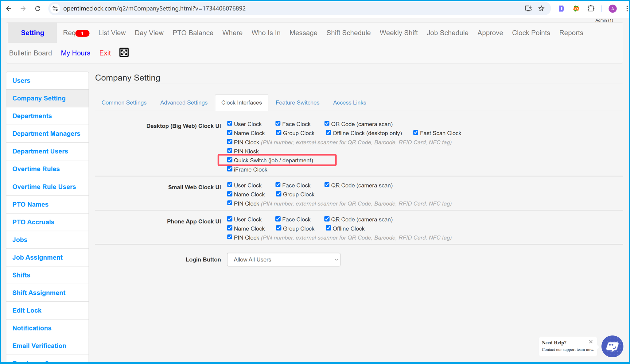Switch to Advanced Settings tab

point(184,103)
